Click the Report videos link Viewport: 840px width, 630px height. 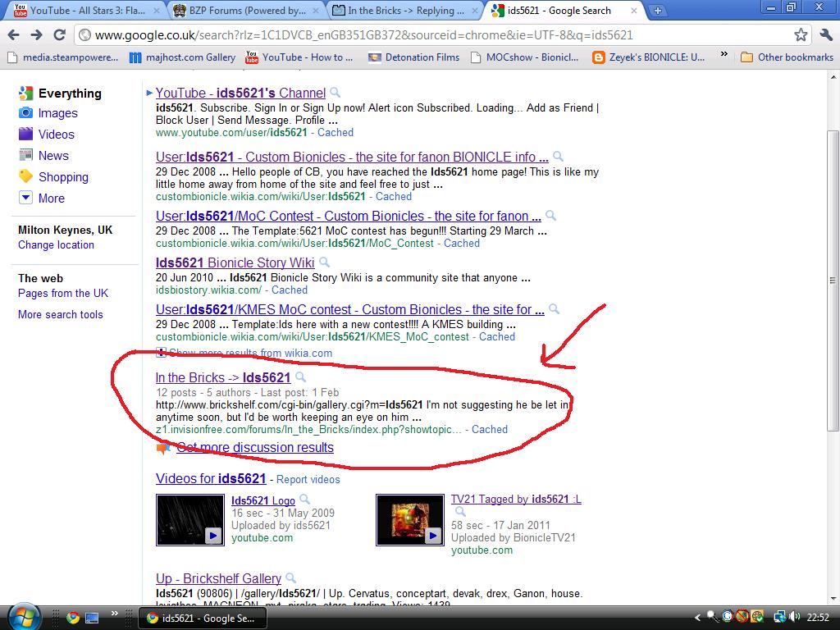tap(308, 479)
